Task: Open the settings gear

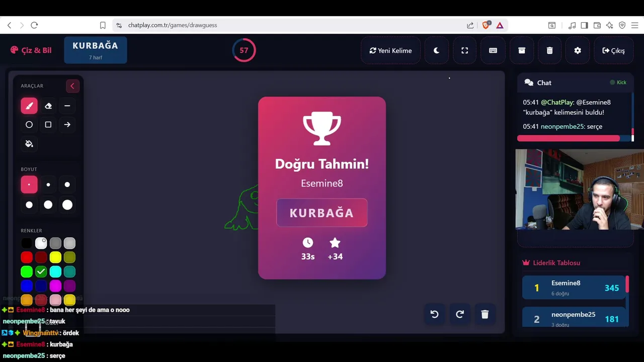Action: pos(578,50)
